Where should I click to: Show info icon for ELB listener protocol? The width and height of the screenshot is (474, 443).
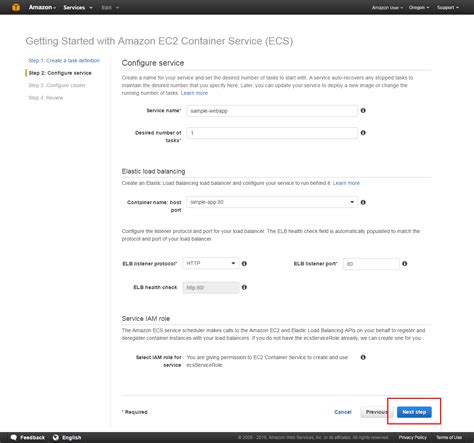click(x=244, y=264)
